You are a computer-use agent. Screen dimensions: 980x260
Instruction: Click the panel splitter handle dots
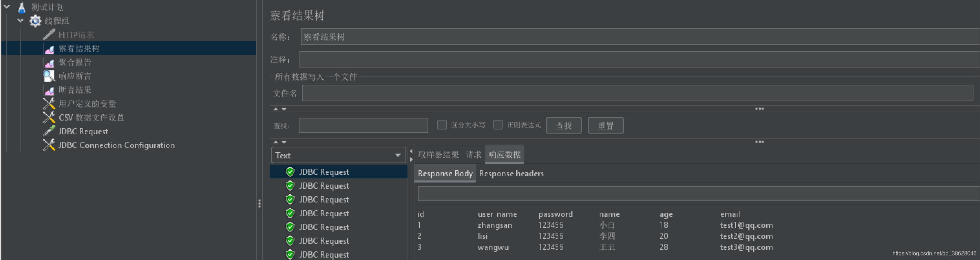point(260,204)
